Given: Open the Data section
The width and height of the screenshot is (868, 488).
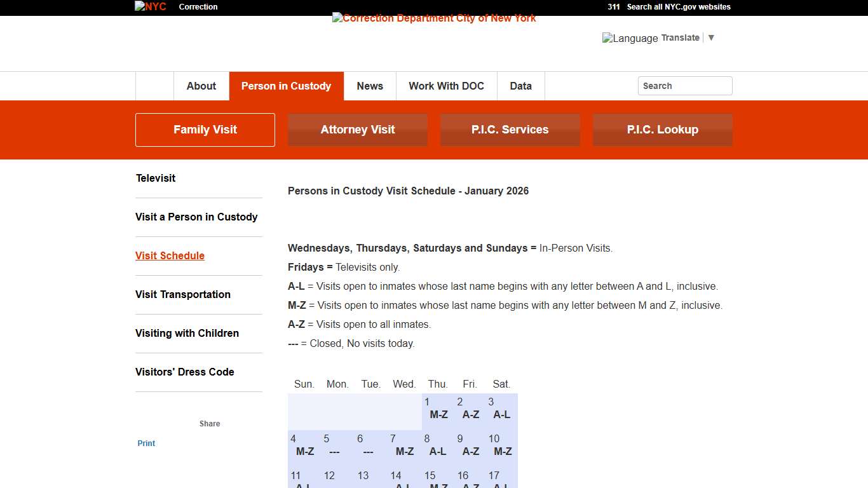Looking at the screenshot, I should click(520, 86).
